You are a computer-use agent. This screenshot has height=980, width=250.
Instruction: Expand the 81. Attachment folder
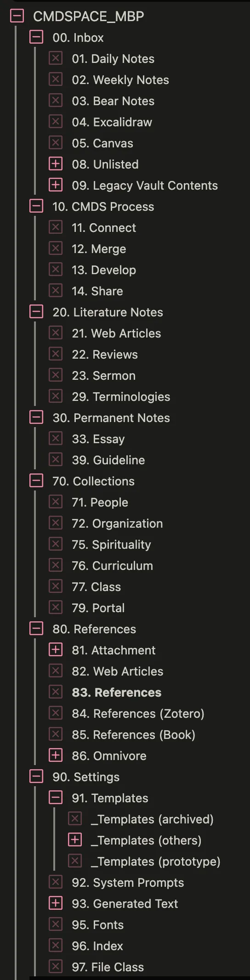click(56, 650)
